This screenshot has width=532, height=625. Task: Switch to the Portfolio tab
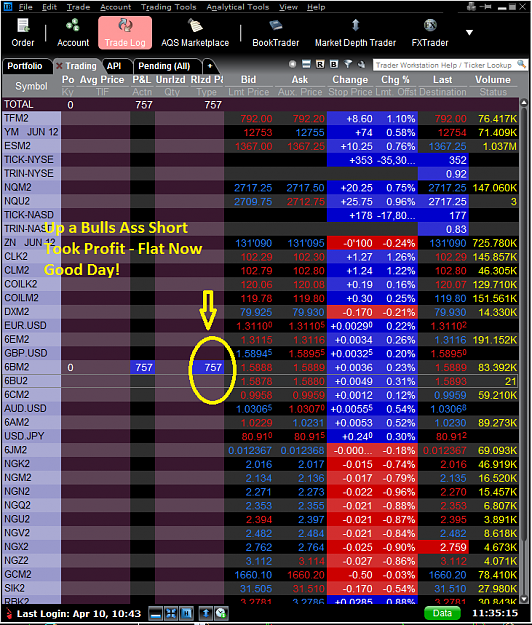coord(26,66)
